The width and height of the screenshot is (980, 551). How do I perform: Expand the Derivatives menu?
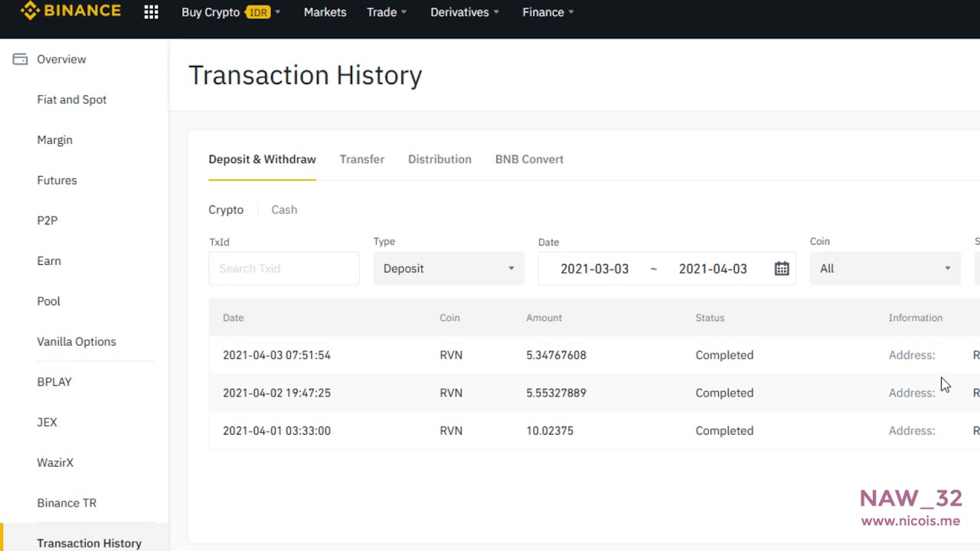[465, 12]
